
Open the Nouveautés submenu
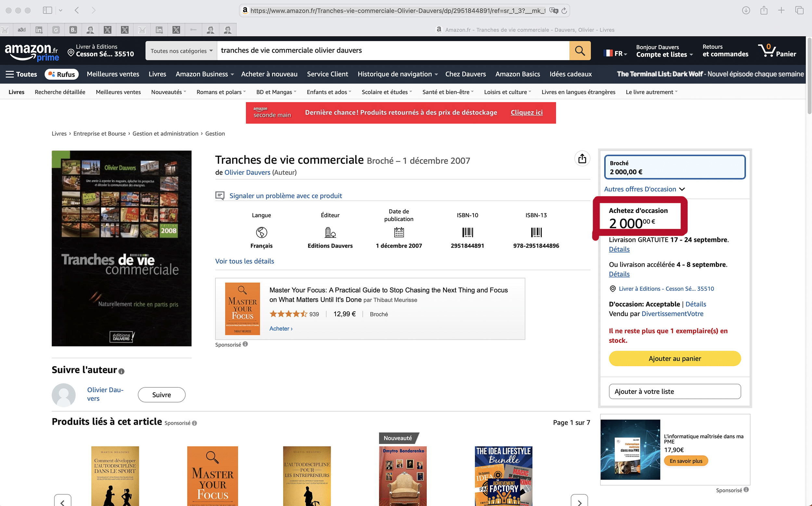click(169, 92)
